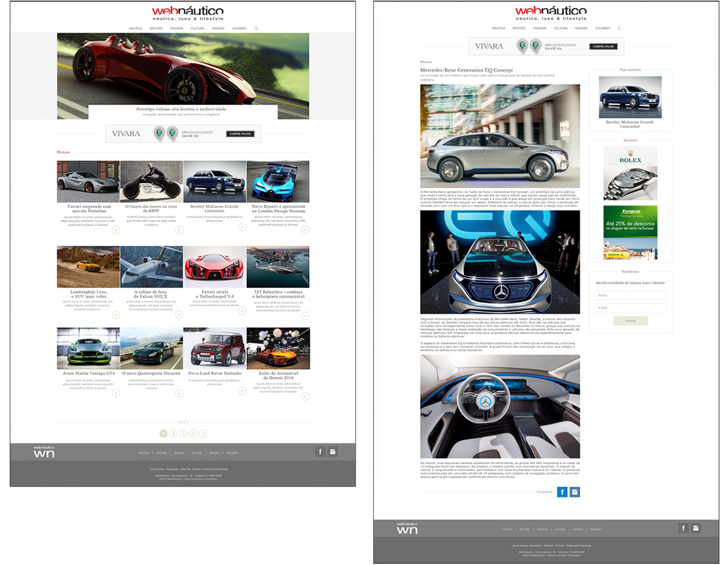Click the Rolex watch advertisement
This screenshot has height=565, width=728.
(630, 174)
